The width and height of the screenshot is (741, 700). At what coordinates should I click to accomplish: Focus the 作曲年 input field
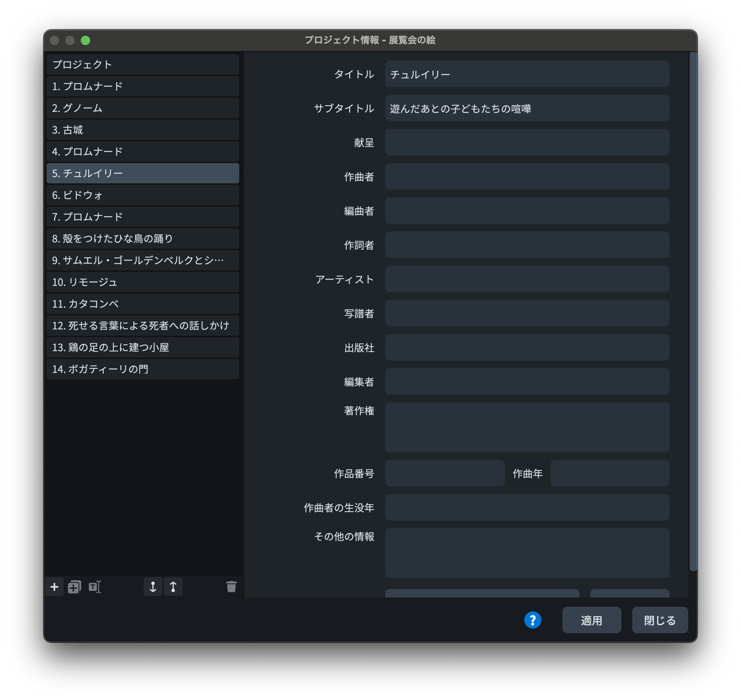pyautogui.click(x=609, y=473)
